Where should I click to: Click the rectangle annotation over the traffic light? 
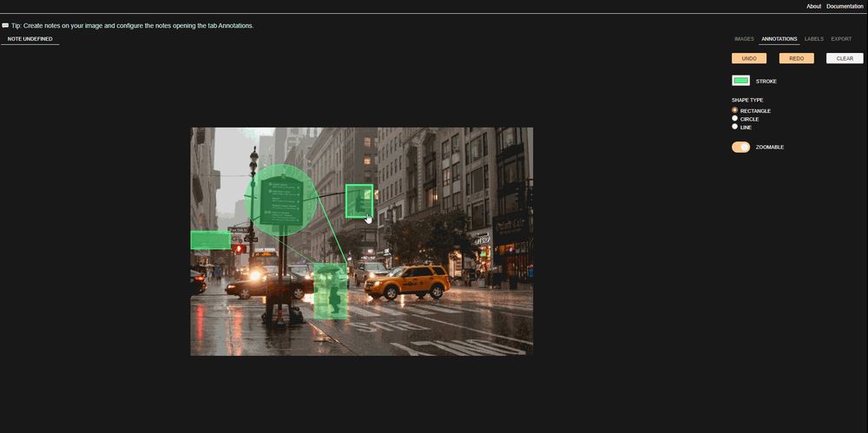click(x=359, y=201)
